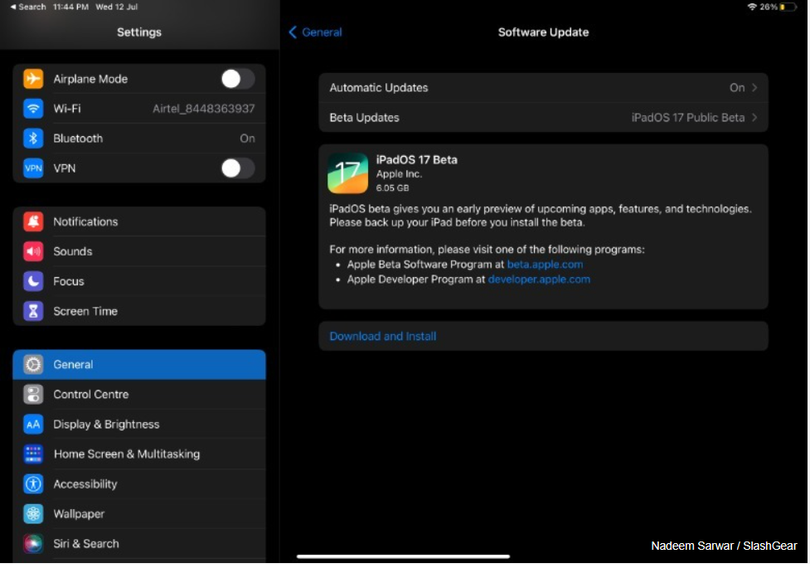Tap the Apple Inc. developer text
810x564 pixels.
pyautogui.click(x=399, y=174)
